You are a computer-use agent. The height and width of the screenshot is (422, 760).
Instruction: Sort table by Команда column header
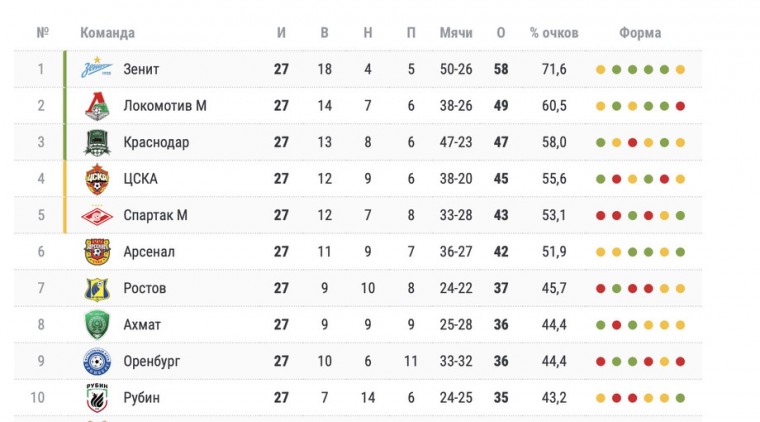point(108,33)
